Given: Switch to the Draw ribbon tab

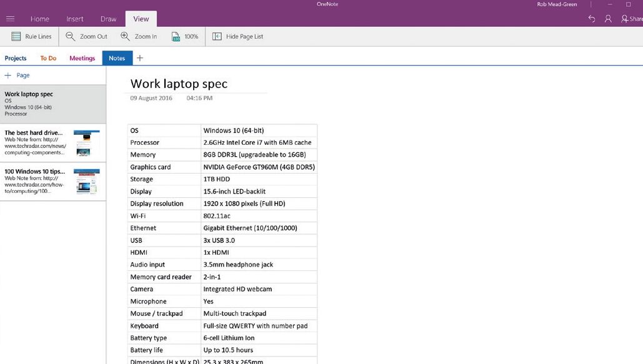Looking at the screenshot, I should (x=107, y=19).
